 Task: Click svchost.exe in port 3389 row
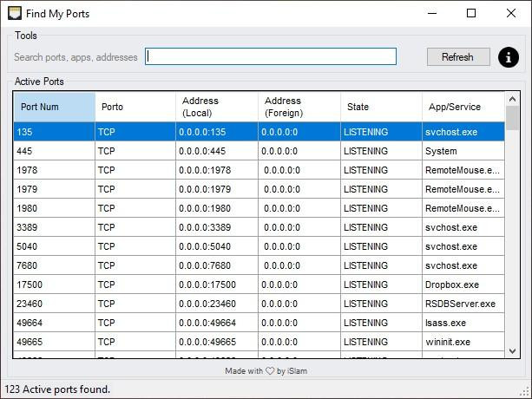[x=463, y=227]
